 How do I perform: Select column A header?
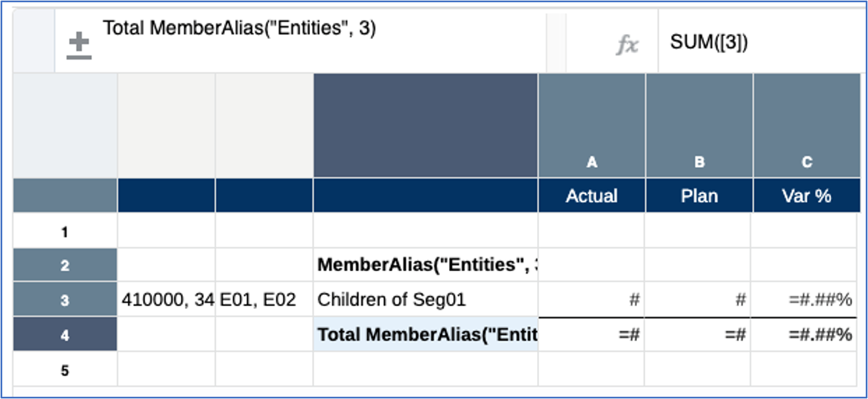591,162
